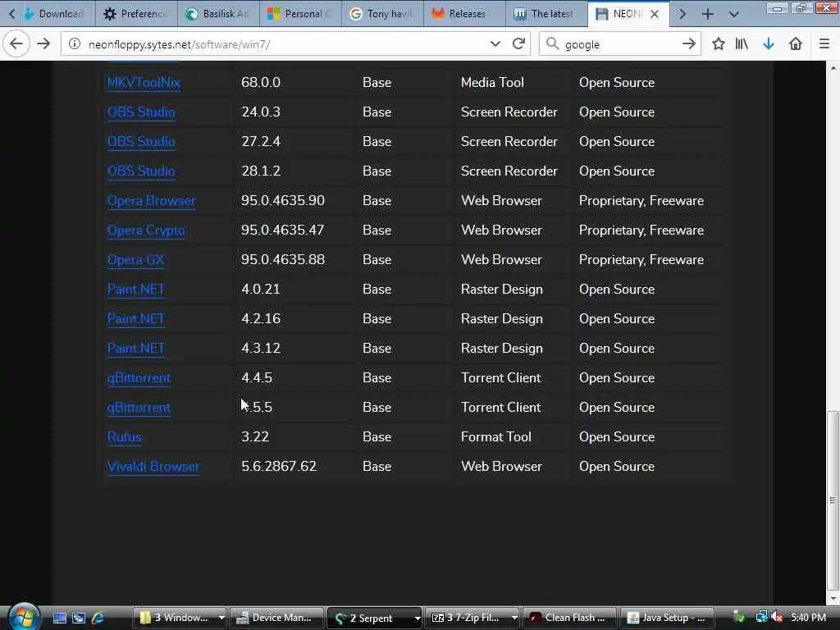
Task: Open qBittorrent 4.4.5 link
Action: [139, 377]
